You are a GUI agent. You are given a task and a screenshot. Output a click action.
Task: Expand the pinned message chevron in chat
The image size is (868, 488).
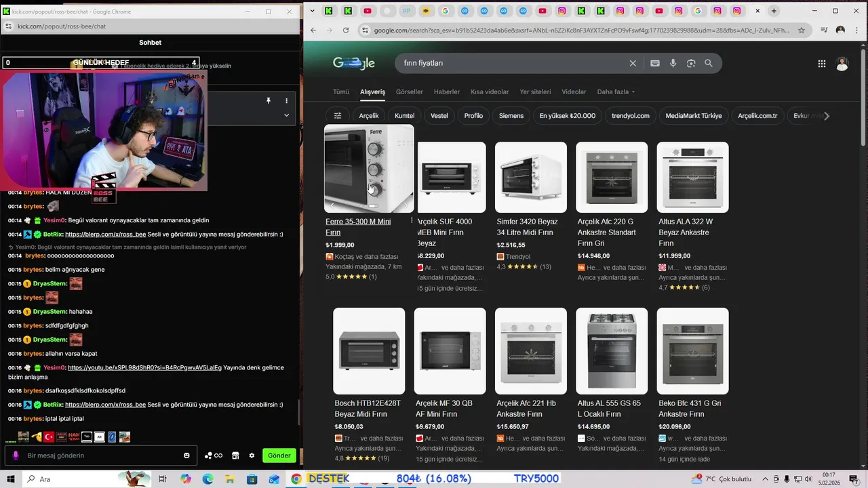(286, 115)
